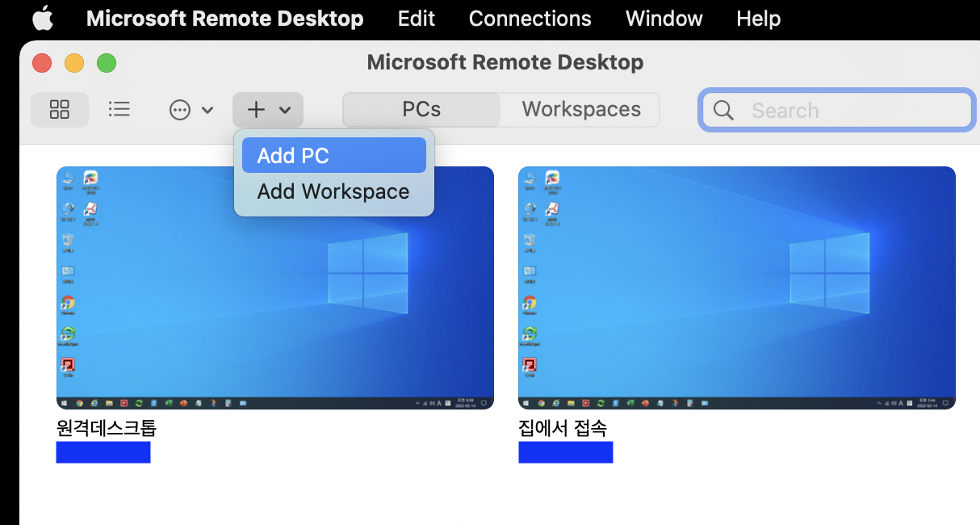Click the 원격데스크톱 label text
This screenshot has height=525, width=980.
tap(106, 428)
